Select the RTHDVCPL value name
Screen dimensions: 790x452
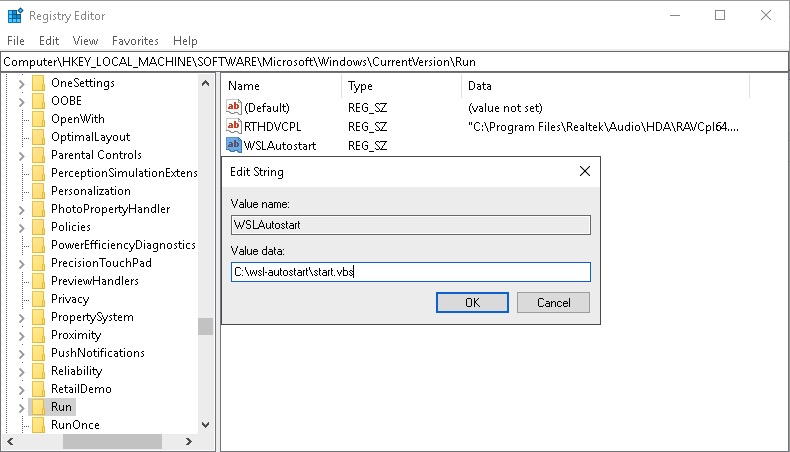coord(273,126)
